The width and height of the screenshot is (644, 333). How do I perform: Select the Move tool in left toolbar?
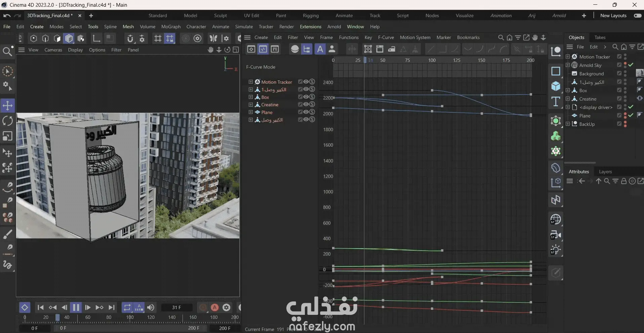click(x=7, y=105)
